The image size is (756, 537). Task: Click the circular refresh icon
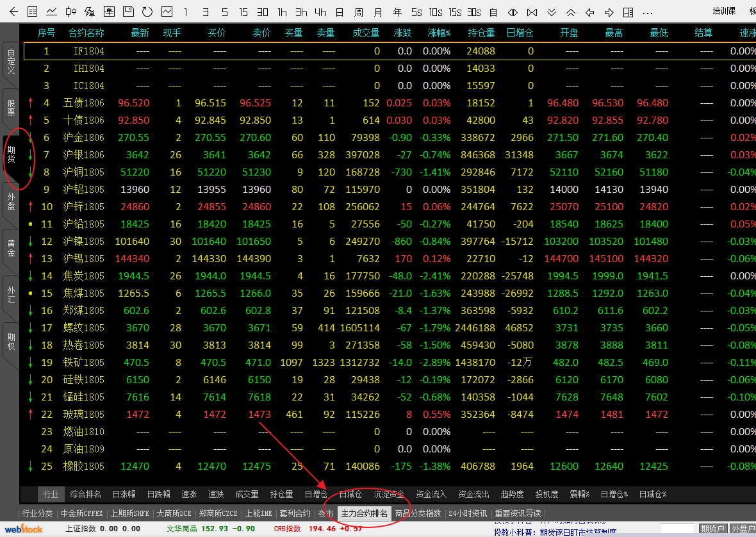click(x=147, y=12)
